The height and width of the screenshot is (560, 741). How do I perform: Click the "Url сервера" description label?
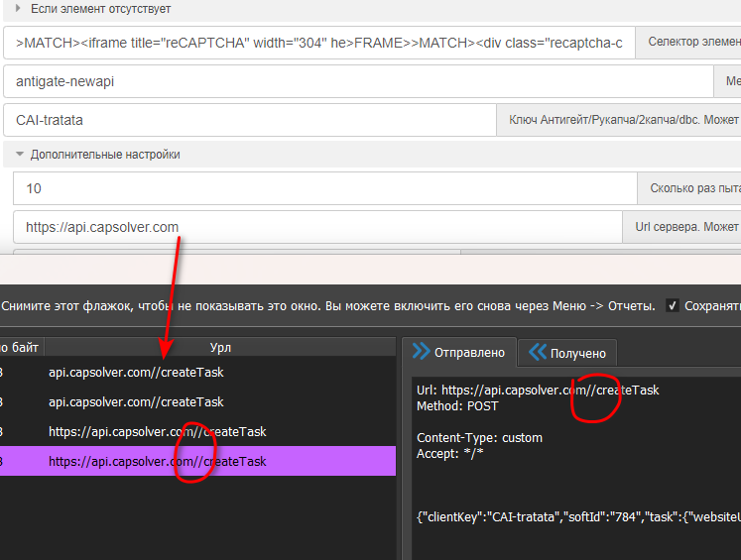684,227
